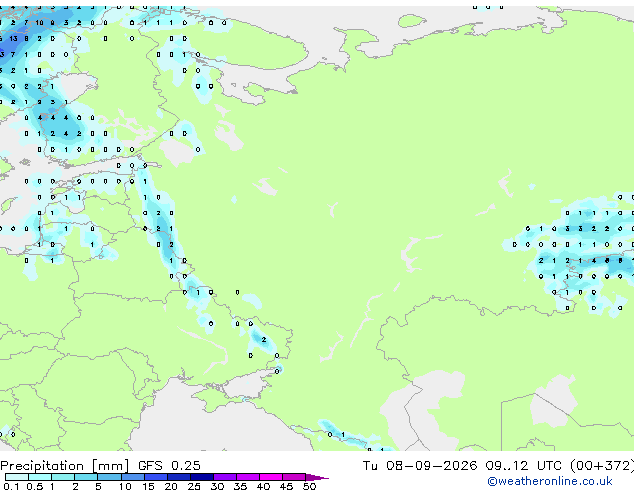Click the "30" legend scale label
634x490 pixels.
[x=217, y=486]
